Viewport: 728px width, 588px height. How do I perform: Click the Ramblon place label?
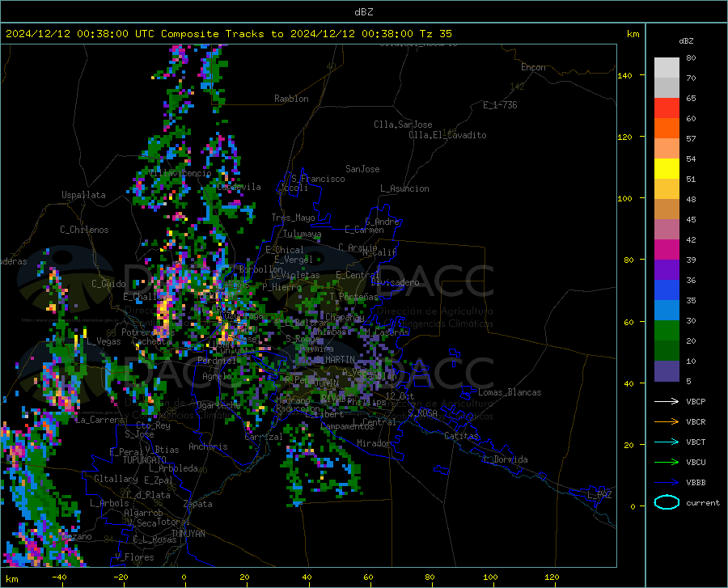[x=291, y=99]
